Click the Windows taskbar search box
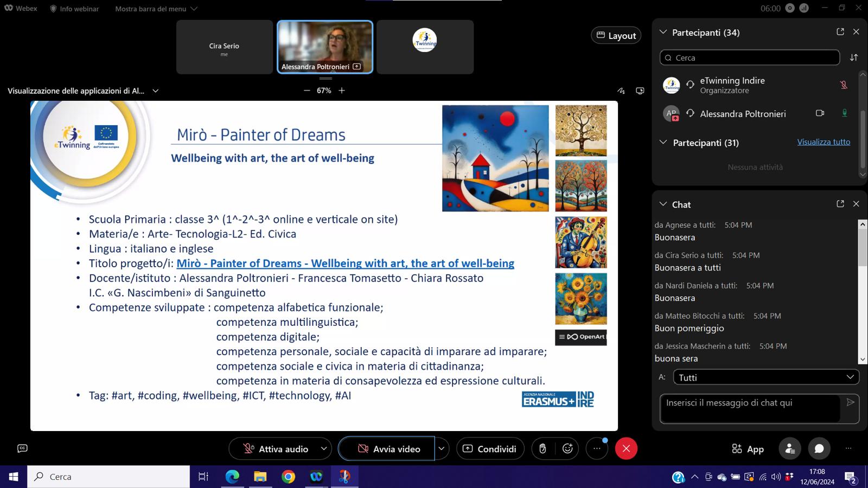 click(x=108, y=477)
